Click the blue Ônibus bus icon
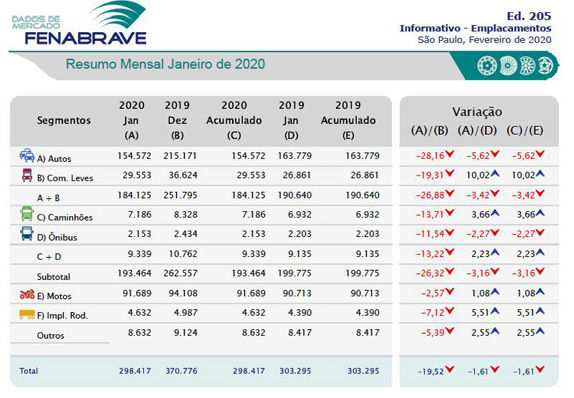 tap(27, 233)
